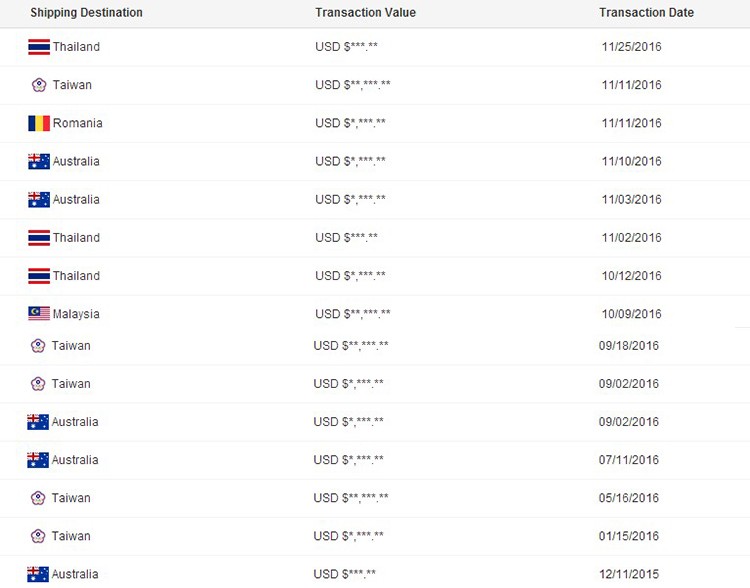Click the Taiwan name in the 05/16/2016 row
750x588 pixels.
(71, 498)
